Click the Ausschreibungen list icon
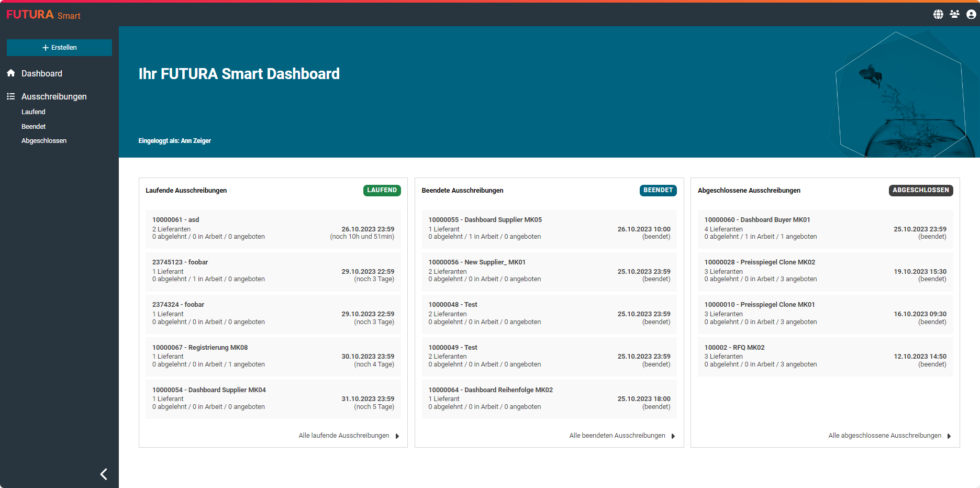 click(10, 96)
